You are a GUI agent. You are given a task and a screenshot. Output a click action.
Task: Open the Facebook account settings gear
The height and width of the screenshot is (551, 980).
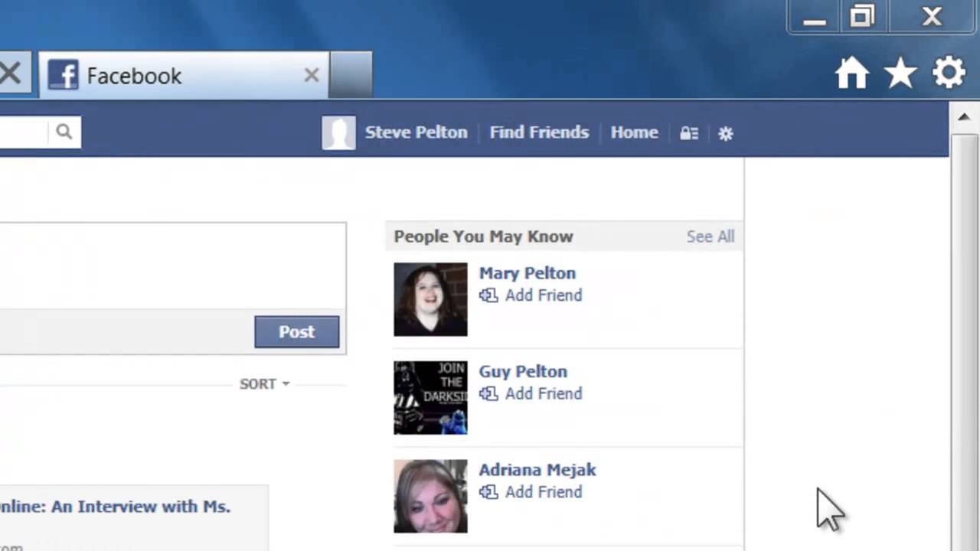click(x=726, y=133)
